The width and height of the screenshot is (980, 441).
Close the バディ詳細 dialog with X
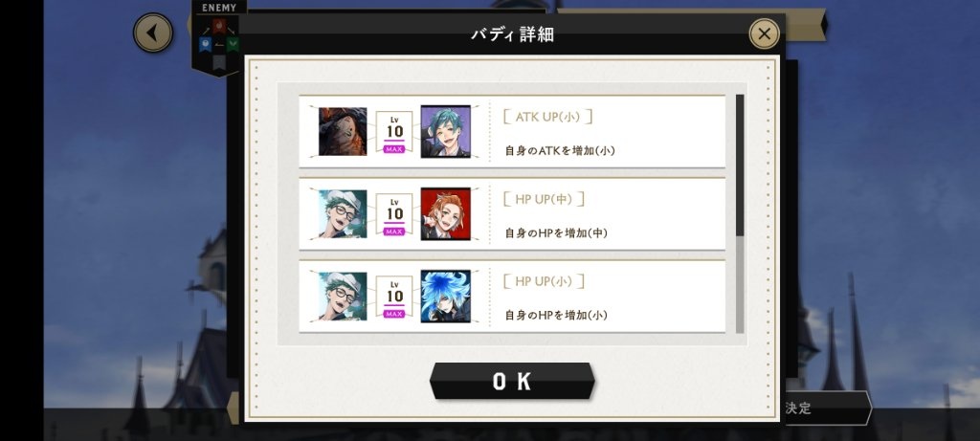(x=764, y=33)
